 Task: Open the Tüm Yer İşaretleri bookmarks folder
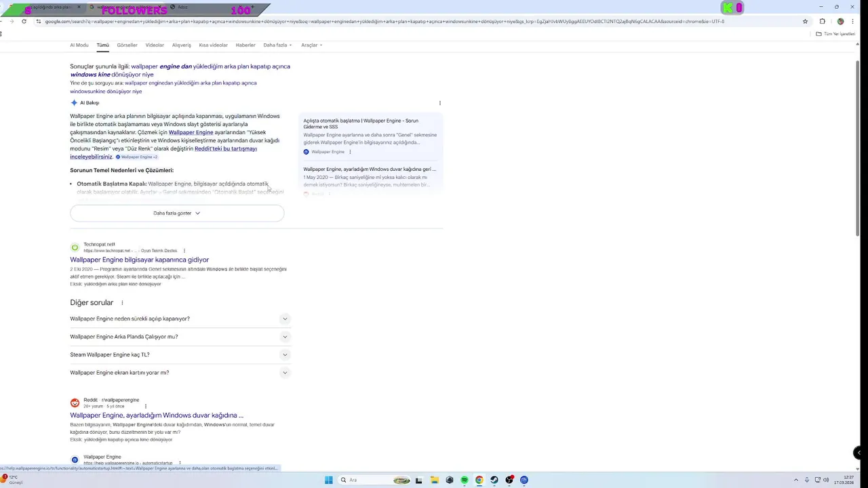[835, 34]
